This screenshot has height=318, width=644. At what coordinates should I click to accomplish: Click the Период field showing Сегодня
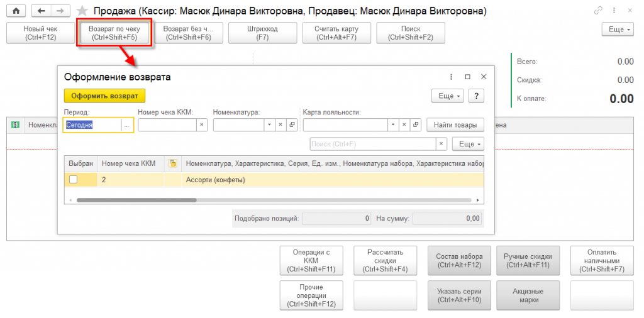(92, 125)
